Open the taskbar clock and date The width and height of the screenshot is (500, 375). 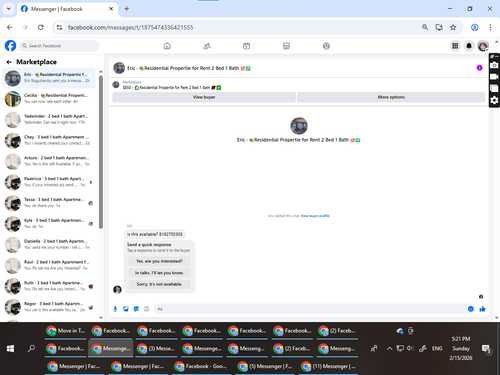click(x=461, y=348)
